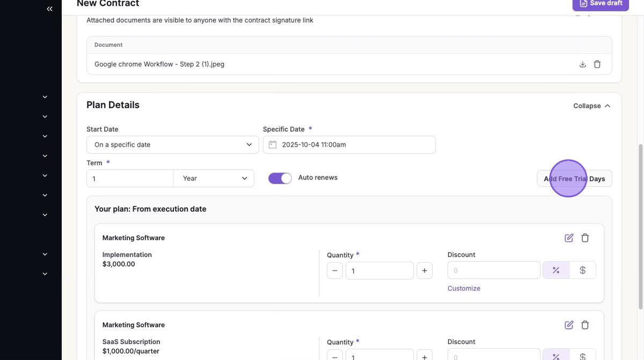Open Customize link under Implementation discount

(x=464, y=289)
